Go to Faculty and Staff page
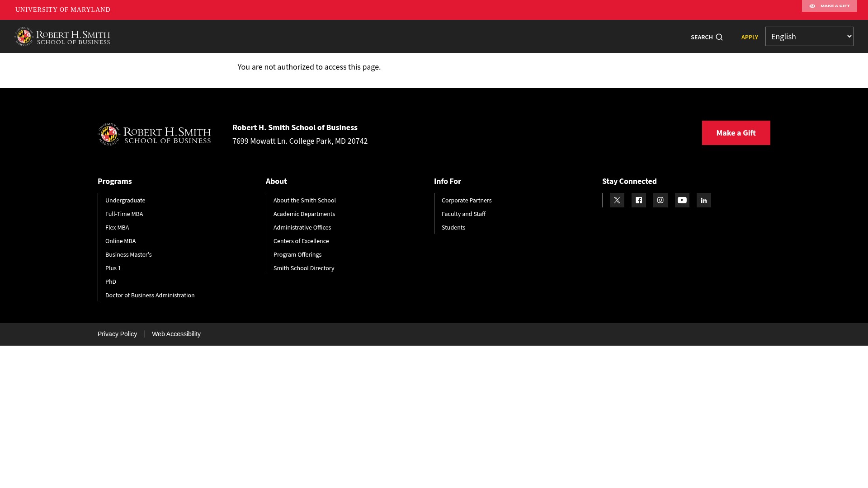The width and height of the screenshot is (868, 488). (x=463, y=214)
